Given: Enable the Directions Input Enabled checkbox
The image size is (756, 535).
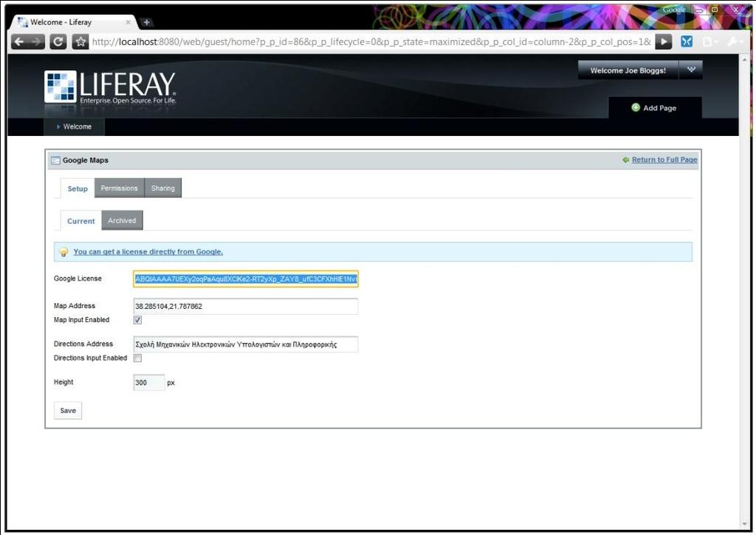Looking at the screenshot, I should click(137, 358).
